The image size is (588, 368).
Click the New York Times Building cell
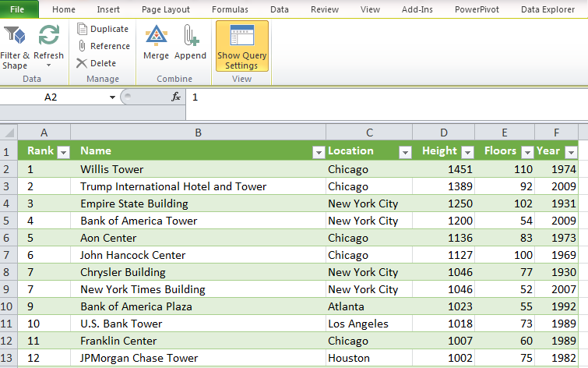pos(198,289)
